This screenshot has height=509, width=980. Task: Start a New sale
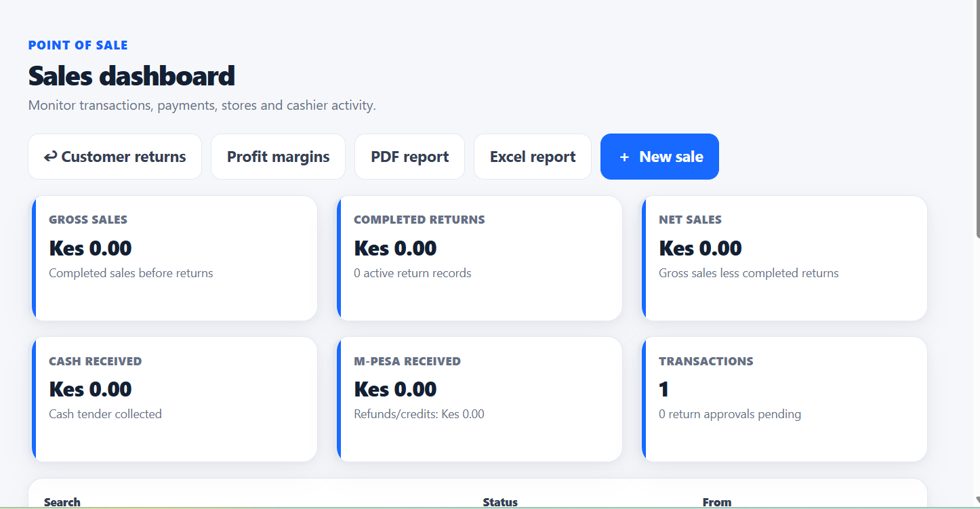click(x=659, y=157)
